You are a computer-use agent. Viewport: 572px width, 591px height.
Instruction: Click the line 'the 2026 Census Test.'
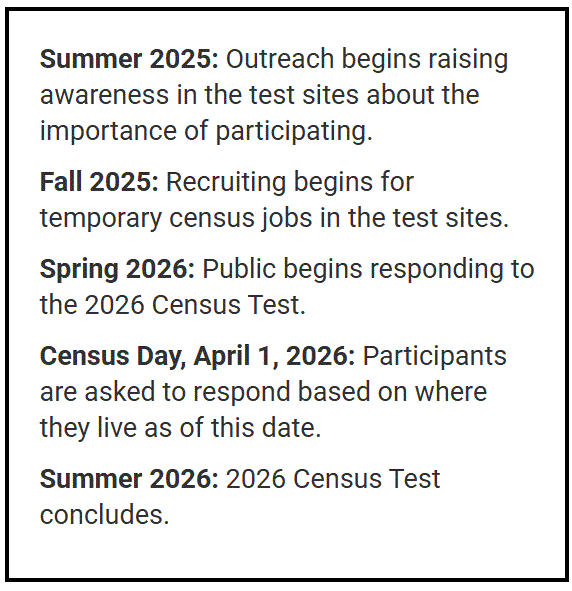coord(173,305)
